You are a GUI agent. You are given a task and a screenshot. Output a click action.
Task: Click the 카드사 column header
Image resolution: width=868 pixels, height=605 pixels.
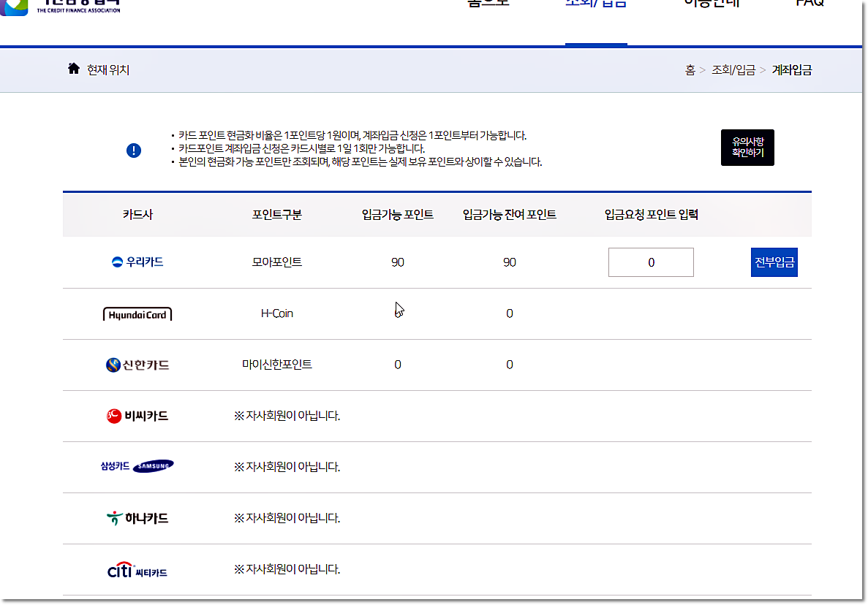tap(137, 215)
